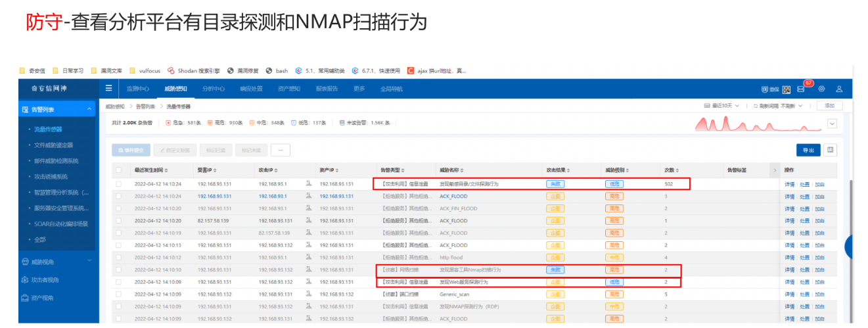Click the blue 导出 export button
The image size is (868, 328).
808,151
